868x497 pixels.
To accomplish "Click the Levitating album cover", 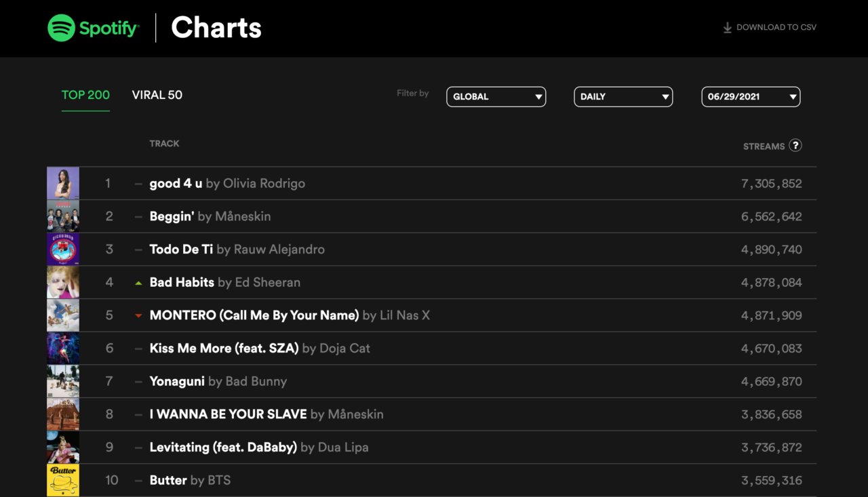I will click(x=63, y=448).
